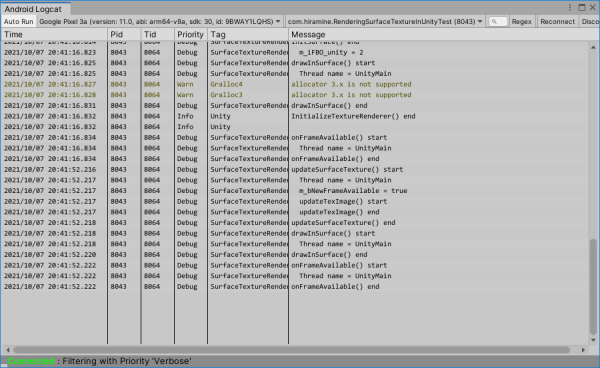600x368 pixels.
Task: Select the empty Unity Info log row
Action: click(x=295, y=127)
